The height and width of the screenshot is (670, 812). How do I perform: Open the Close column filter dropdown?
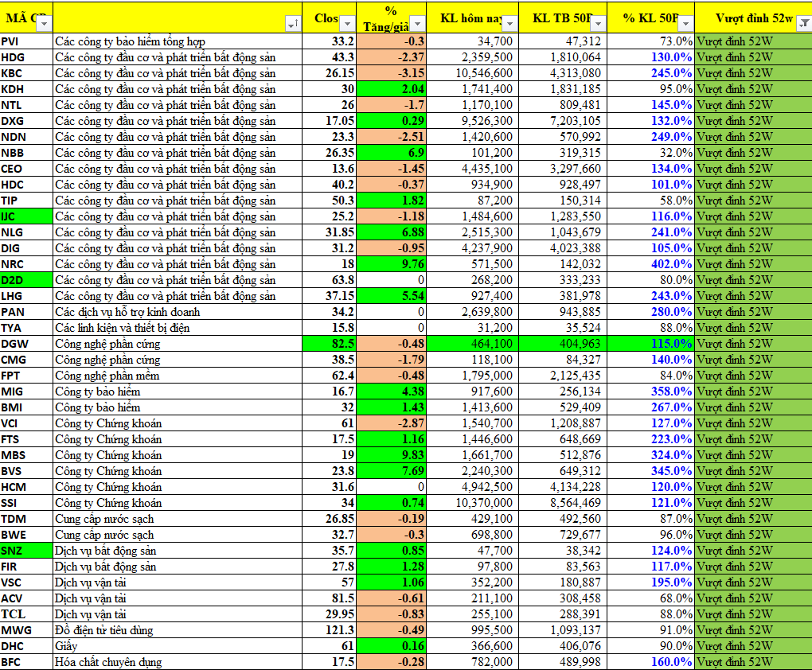(x=347, y=24)
